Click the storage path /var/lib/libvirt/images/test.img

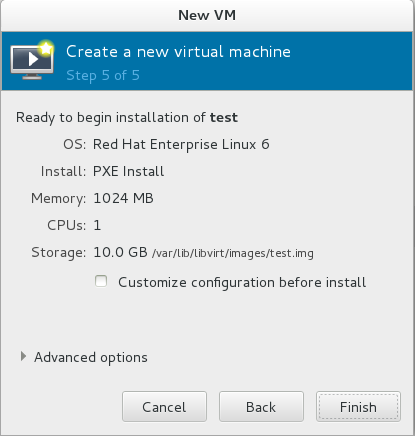(233, 253)
